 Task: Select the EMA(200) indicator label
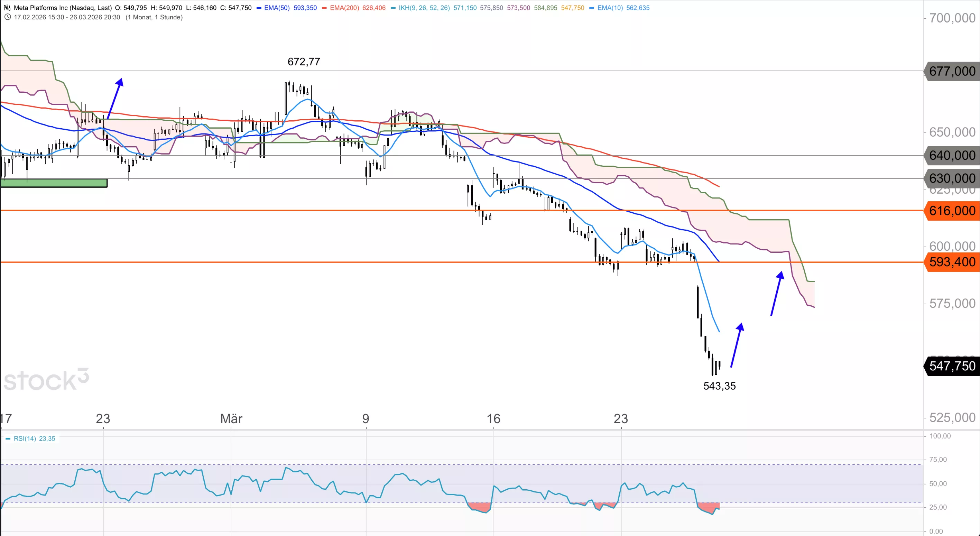[344, 8]
